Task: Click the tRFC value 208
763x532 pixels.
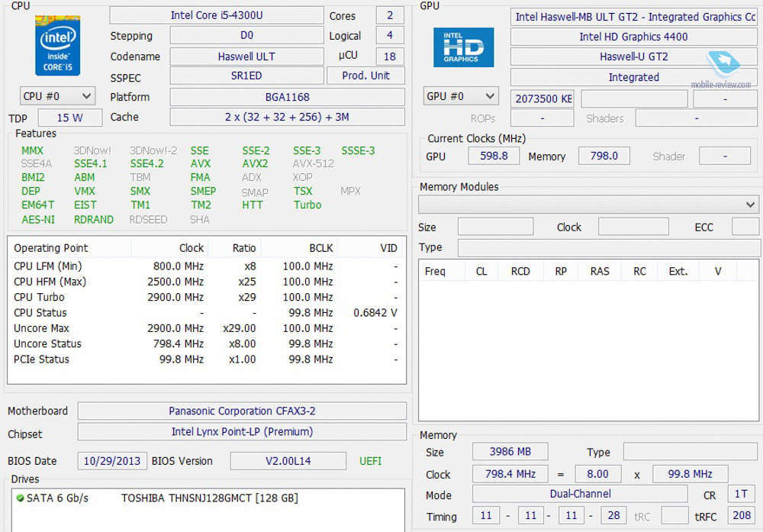Action: tap(741, 515)
